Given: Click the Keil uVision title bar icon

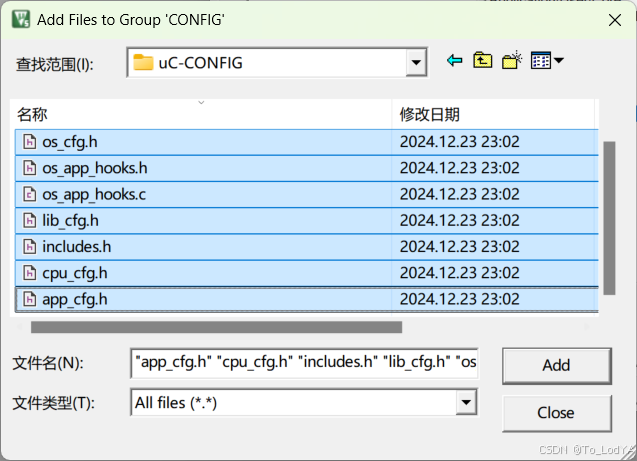Looking at the screenshot, I should (x=21, y=19).
